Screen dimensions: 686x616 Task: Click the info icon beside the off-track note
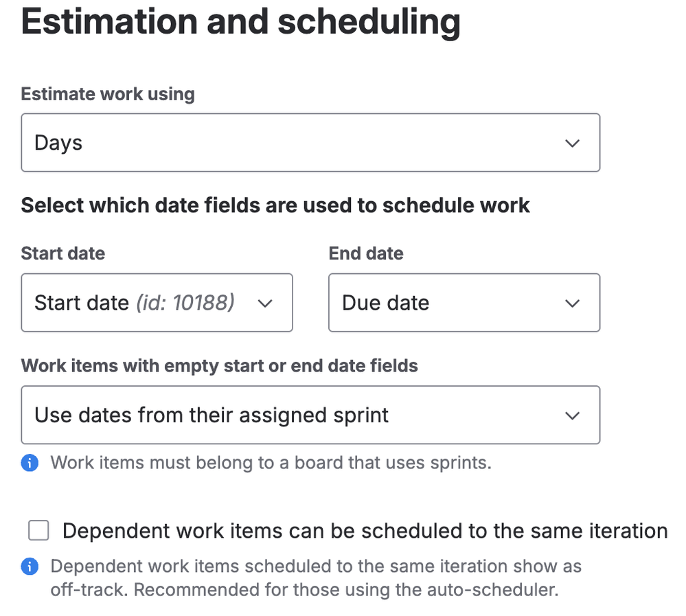(x=30, y=567)
